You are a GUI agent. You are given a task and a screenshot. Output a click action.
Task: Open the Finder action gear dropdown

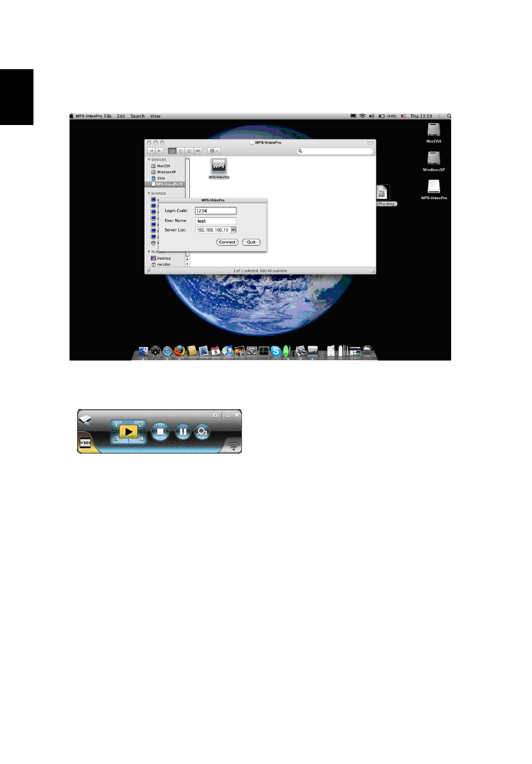[214, 151]
